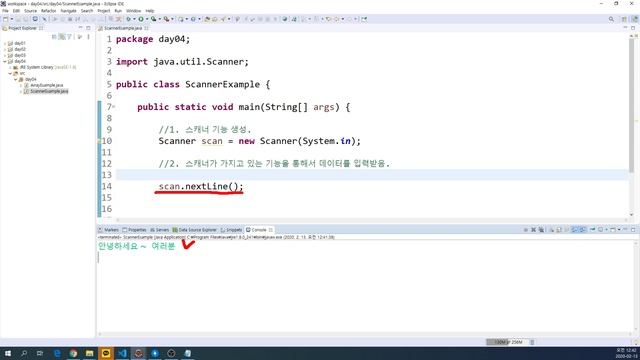Click the import java.util.Scanner line
The height and width of the screenshot is (360, 640).
(182, 62)
